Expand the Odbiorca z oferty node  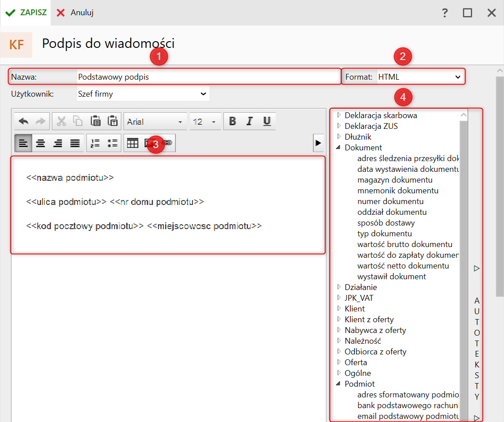click(339, 351)
